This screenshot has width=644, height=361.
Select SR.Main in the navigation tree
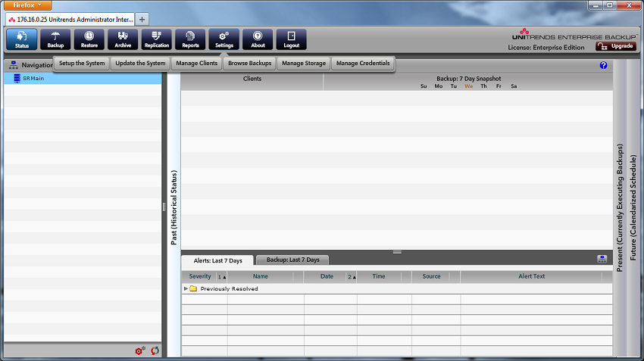33,78
